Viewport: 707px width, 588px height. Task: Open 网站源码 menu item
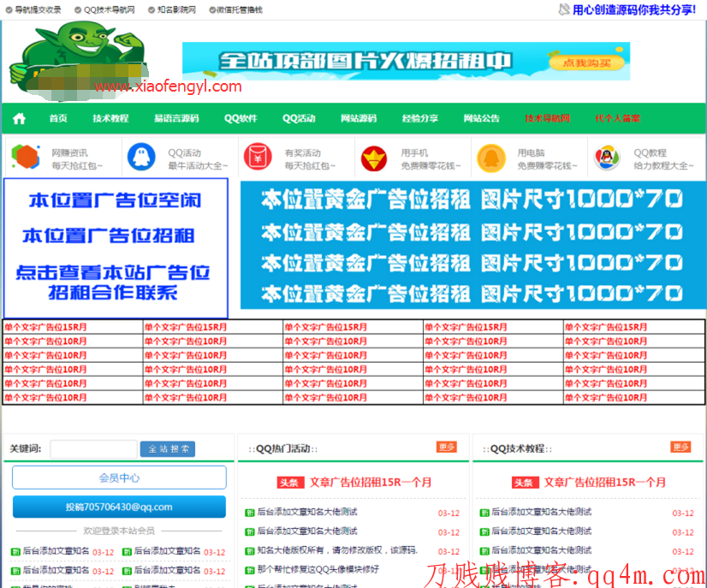359,119
